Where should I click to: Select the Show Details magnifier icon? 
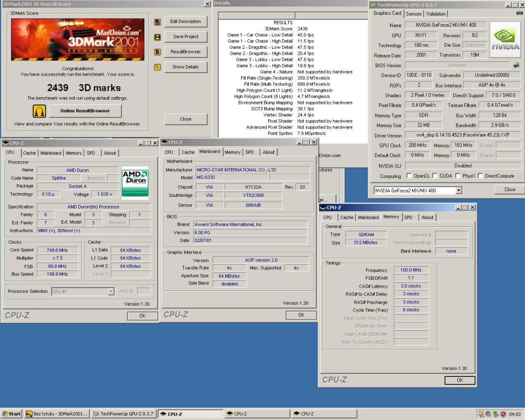click(157, 67)
